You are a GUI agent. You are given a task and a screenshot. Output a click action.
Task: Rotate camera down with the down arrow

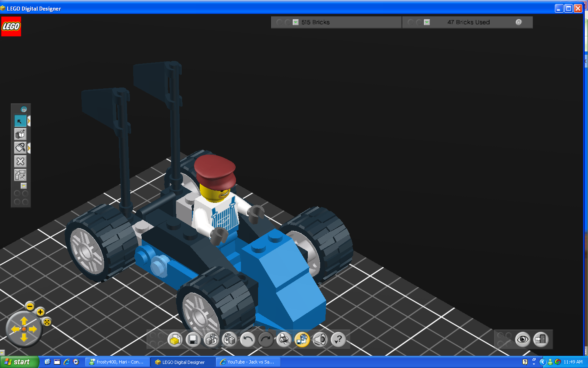pos(24,337)
